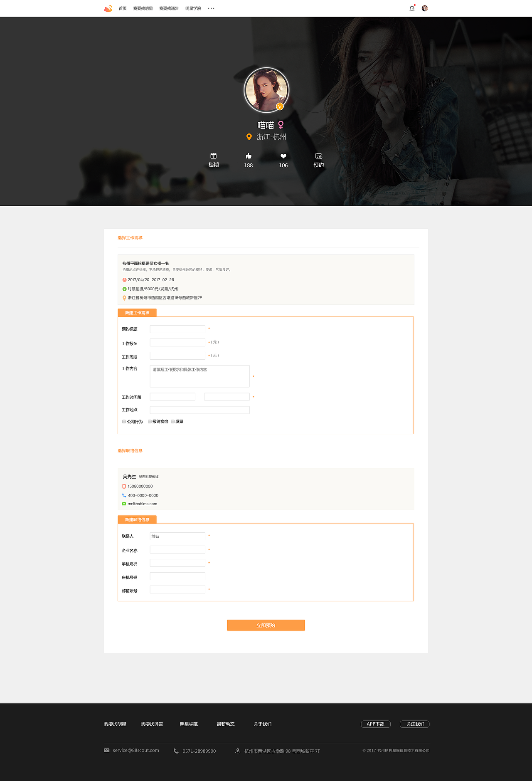Tick the 公司行为 checkbox
This screenshot has height=781, width=532.
tap(124, 421)
